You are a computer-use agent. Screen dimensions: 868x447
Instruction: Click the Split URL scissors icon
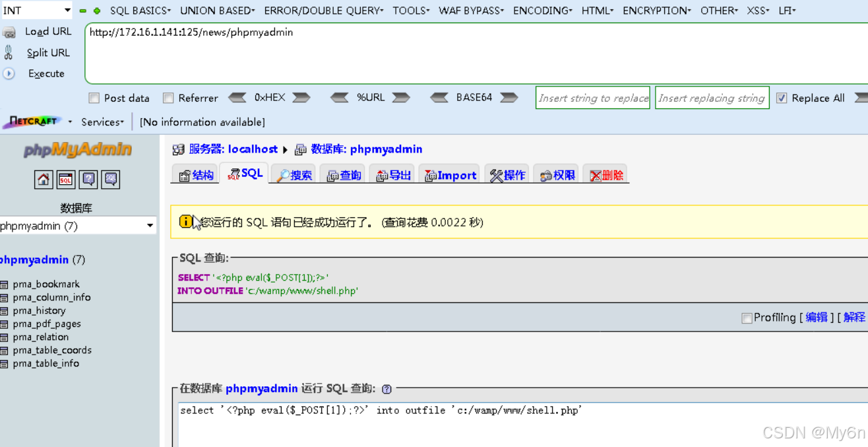[9, 53]
